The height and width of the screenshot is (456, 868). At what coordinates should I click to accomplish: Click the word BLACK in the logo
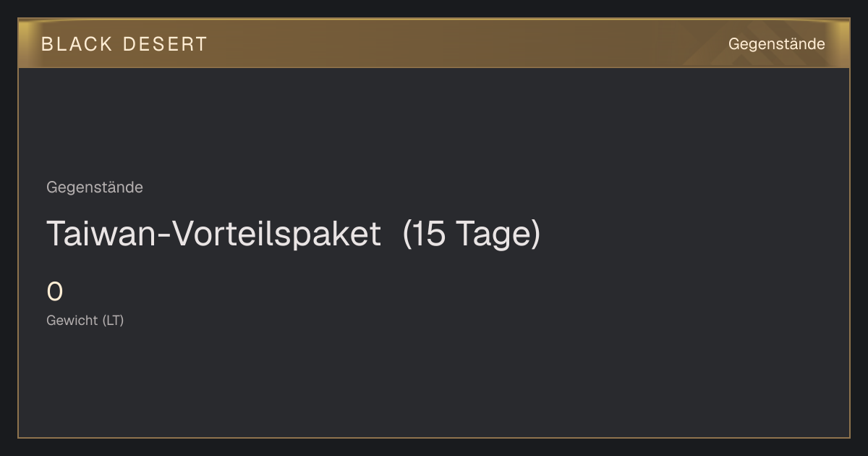77,44
